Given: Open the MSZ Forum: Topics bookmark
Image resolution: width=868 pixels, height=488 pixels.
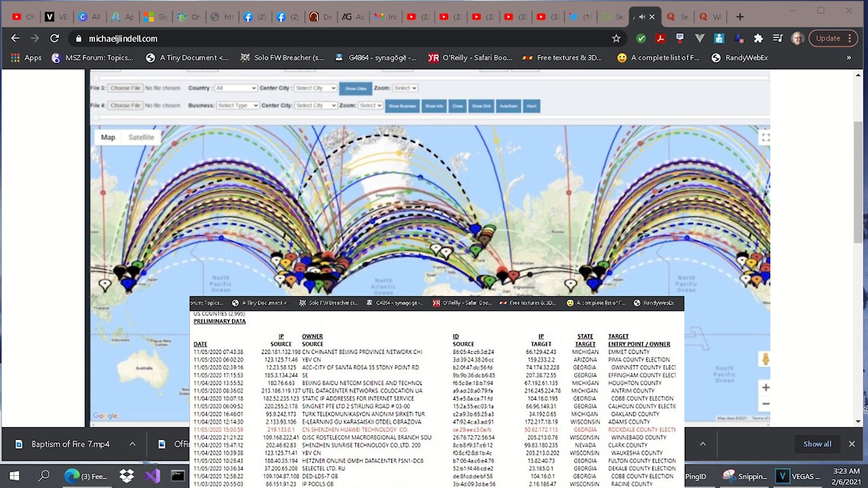Looking at the screenshot, I should [93, 58].
